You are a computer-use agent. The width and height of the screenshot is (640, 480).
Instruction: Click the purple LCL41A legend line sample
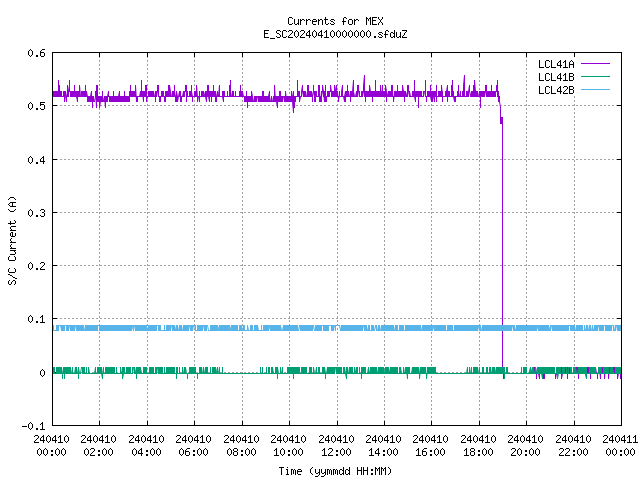(595, 64)
